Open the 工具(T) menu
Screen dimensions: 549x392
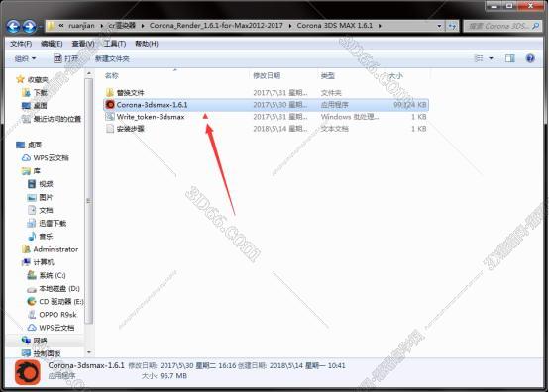click(x=115, y=44)
